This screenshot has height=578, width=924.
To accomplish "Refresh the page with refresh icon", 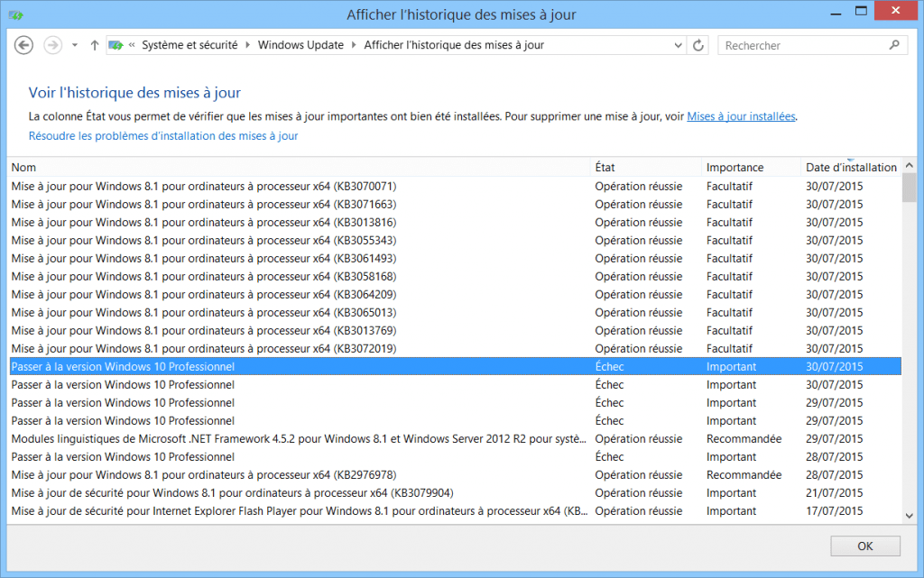I will click(x=698, y=45).
